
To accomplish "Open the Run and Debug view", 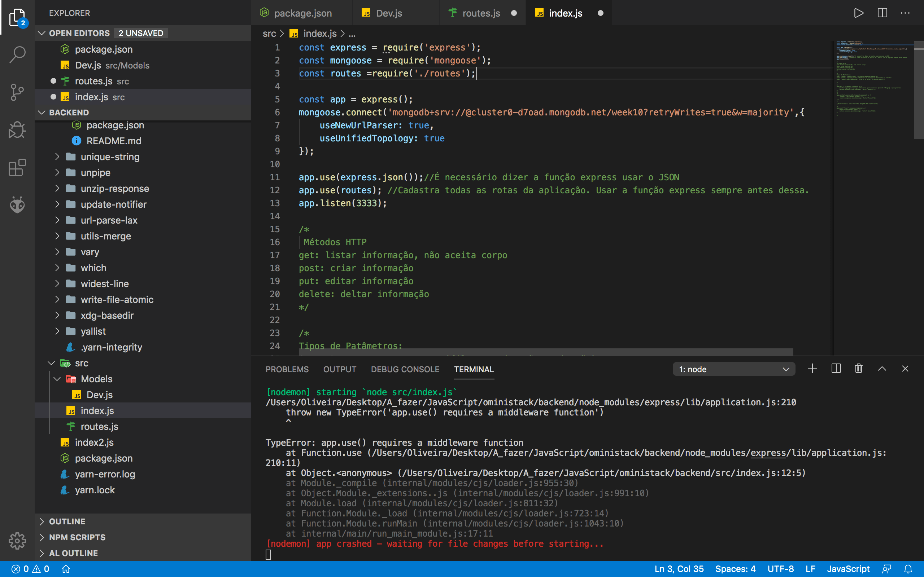I will (17, 130).
